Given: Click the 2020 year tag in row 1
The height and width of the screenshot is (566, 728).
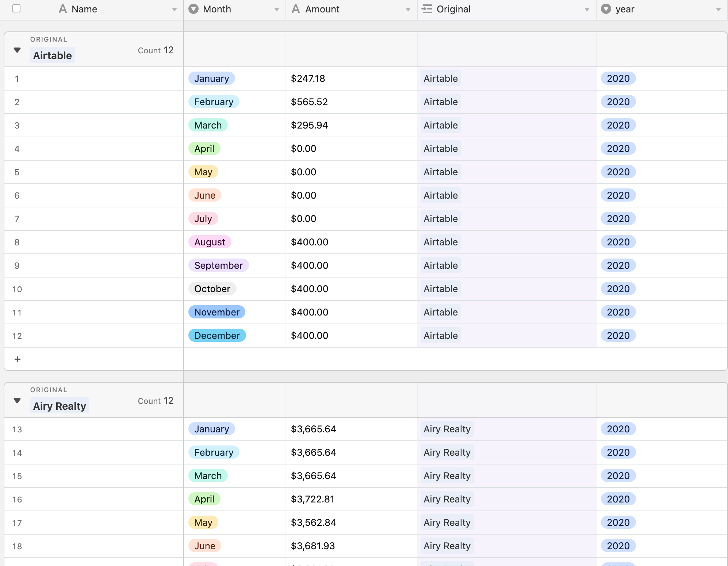Looking at the screenshot, I should (618, 78).
